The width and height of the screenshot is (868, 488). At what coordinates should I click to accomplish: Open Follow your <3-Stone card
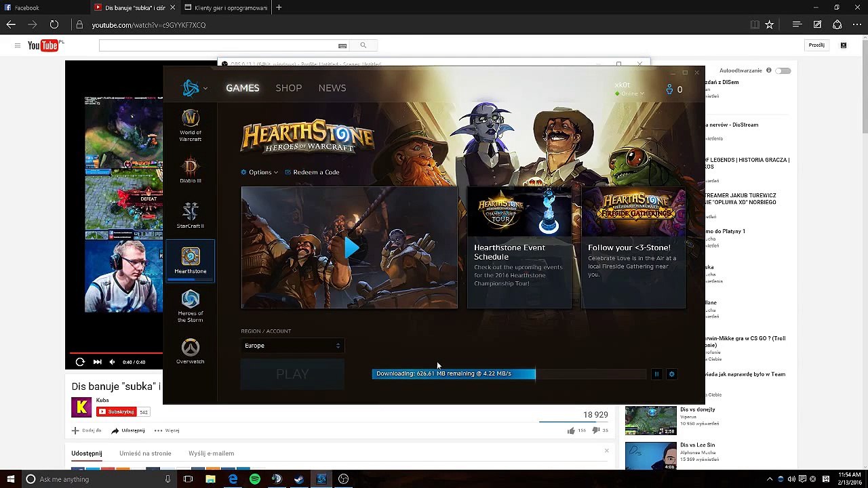[633, 247]
